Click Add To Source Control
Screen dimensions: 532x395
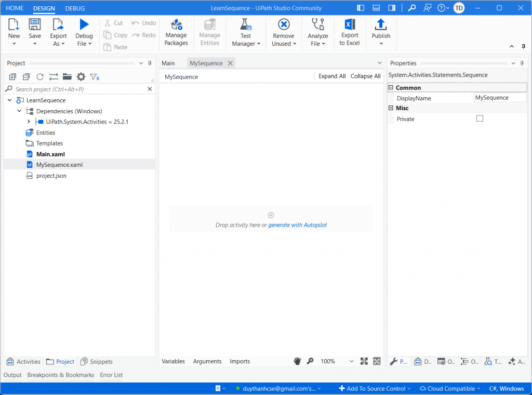[x=375, y=389]
